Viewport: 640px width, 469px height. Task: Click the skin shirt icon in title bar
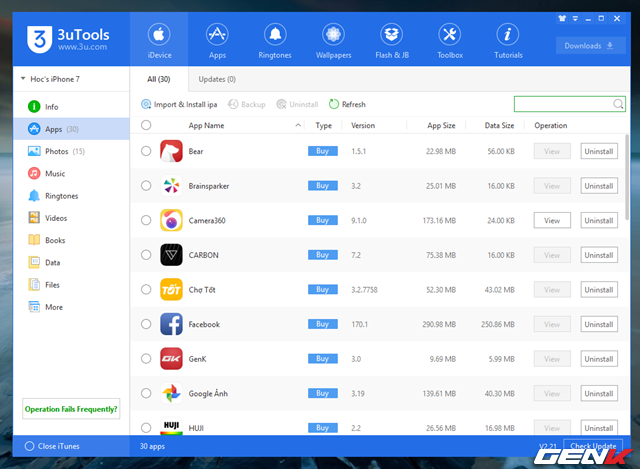(562, 18)
